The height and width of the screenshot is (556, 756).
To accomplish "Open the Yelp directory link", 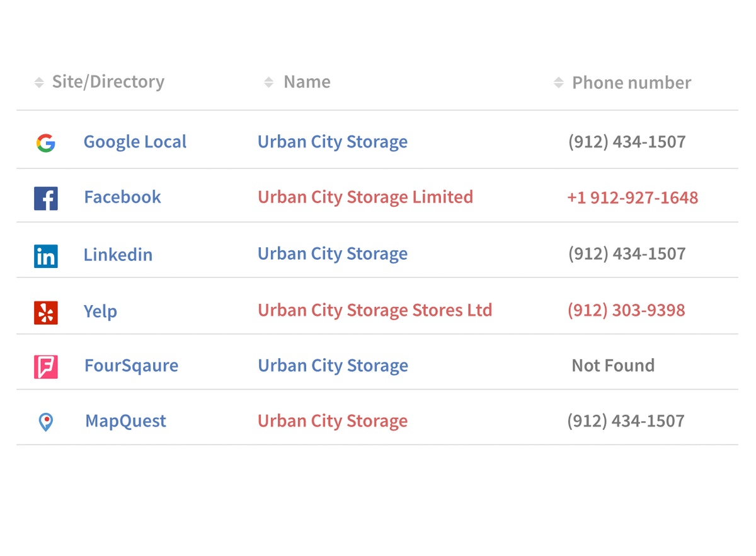I will pyautogui.click(x=100, y=311).
